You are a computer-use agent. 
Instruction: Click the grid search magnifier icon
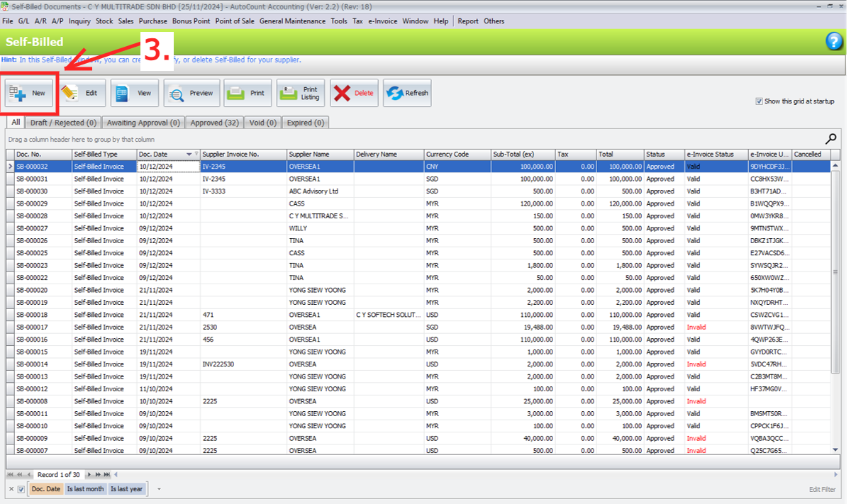(831, 139)
